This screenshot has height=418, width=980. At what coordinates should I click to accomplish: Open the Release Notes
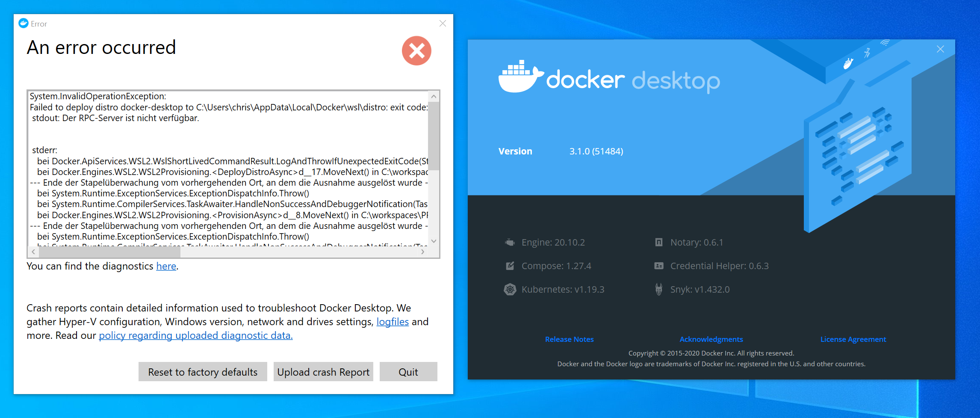569,339
